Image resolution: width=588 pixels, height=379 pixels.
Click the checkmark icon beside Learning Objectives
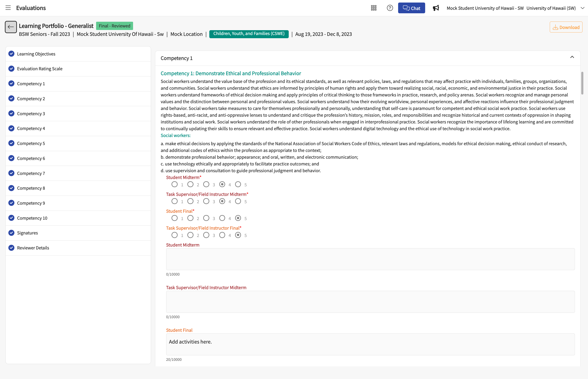pyautogui.click(x=11, y=54)
